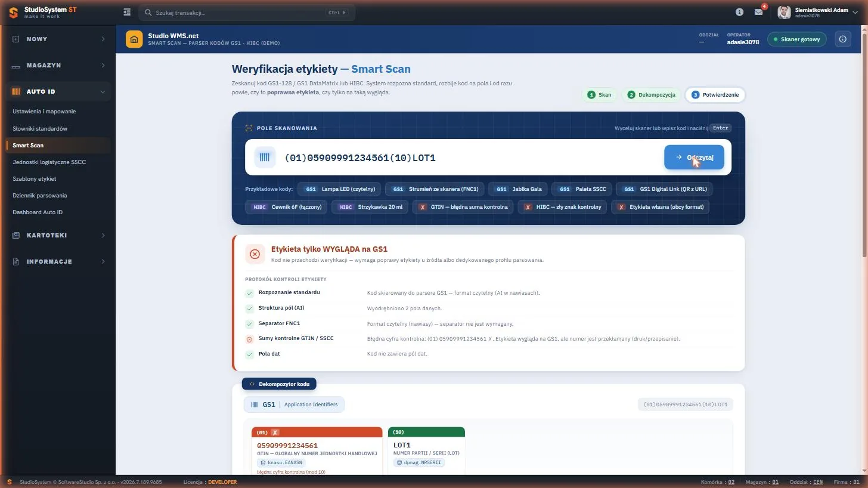Load sample Etykieta własna (obcy format)
This screenshot has width=868, height=488.
[x=660, y=207]
